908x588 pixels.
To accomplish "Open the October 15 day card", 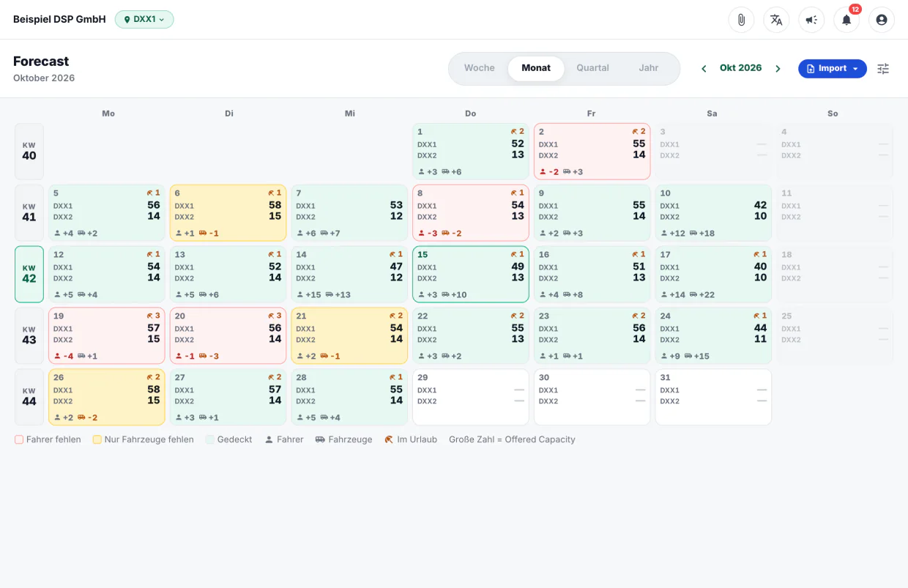I will pyautogui.click(x=471, y=275).
